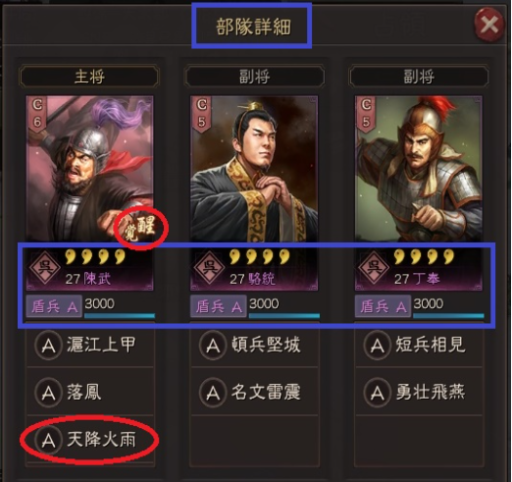Click the 盾兵 A troop type label under 丁奉
The height and width of the screenshot is (482, 512).
click(x=383, y=306)
